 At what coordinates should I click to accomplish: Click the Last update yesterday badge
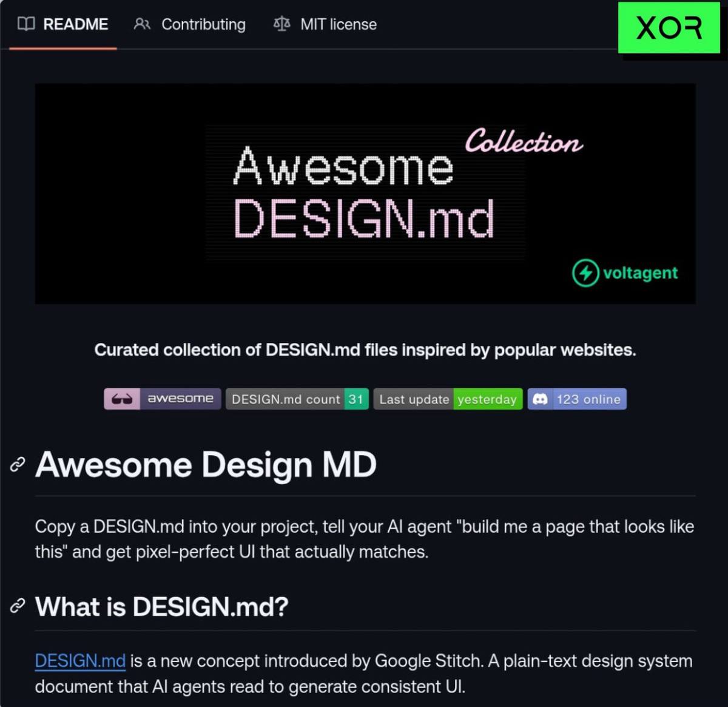point(448,399)
